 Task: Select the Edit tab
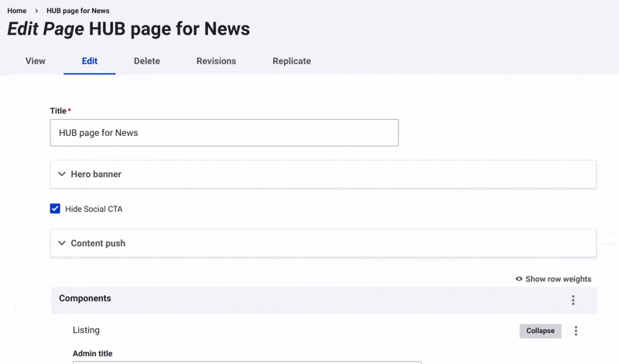tap(90, 61)
